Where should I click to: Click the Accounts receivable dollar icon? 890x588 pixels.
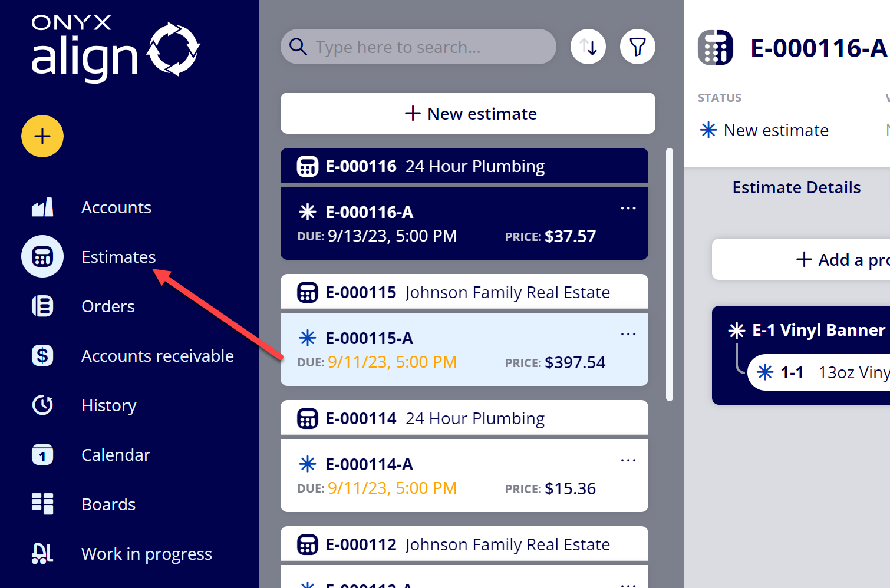pos(42,355)
